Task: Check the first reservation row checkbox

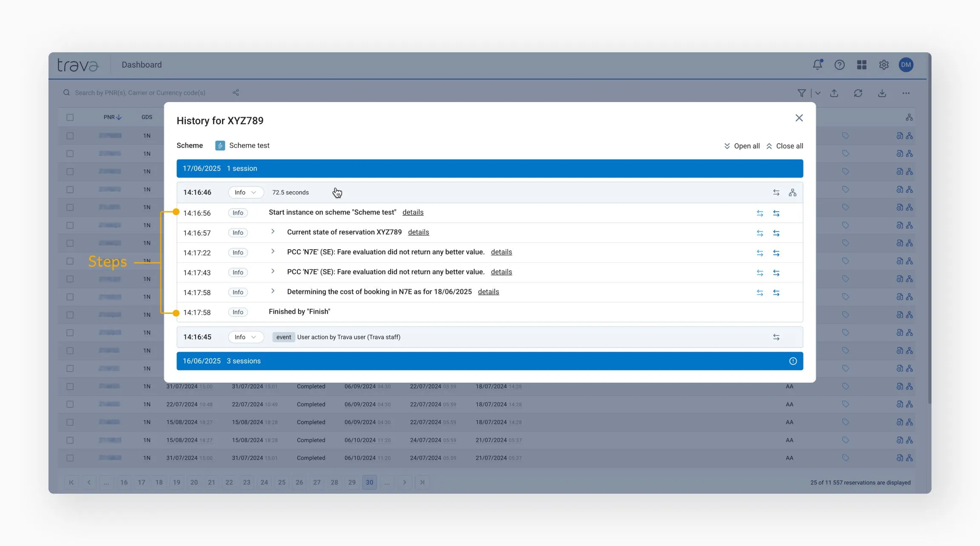Action: pos(70,136)
